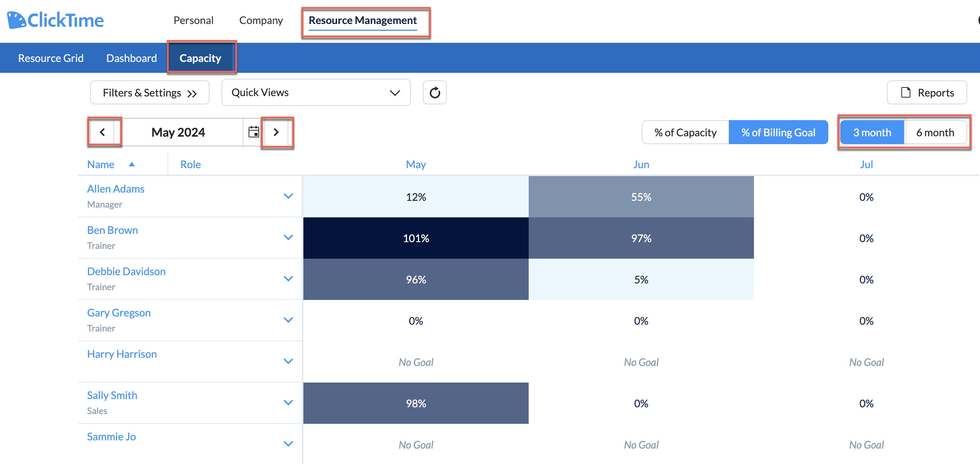Expand Filters & Settings panel
The image size is (980, 464).
point(149,92)
